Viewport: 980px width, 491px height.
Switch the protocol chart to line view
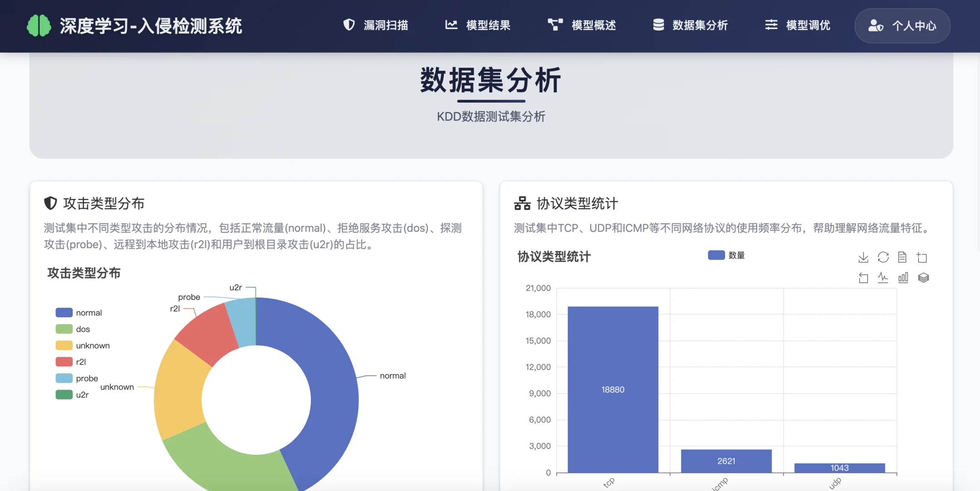click(883, 277)
